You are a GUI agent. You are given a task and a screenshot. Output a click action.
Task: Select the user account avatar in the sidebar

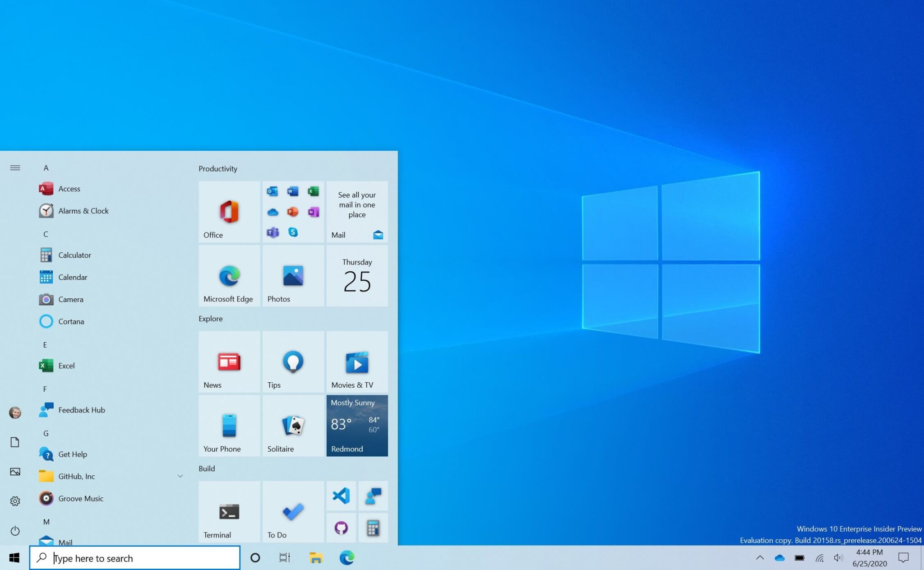[x=15, y=412]
